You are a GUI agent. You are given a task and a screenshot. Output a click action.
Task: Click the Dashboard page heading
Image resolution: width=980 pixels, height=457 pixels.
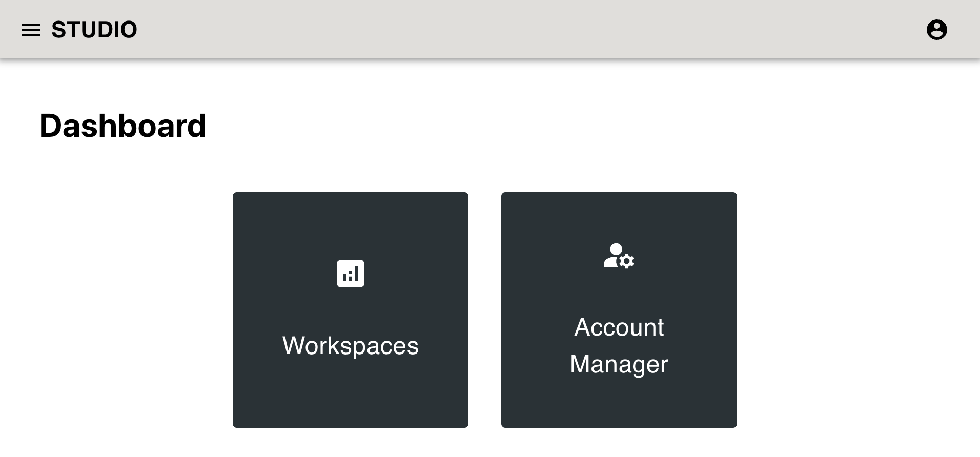point(123,126)
